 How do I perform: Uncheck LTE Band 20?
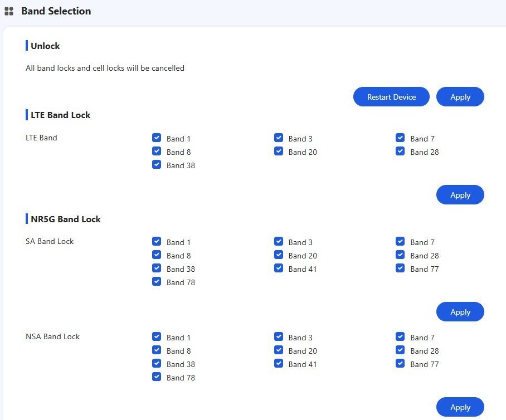[279, 152]
